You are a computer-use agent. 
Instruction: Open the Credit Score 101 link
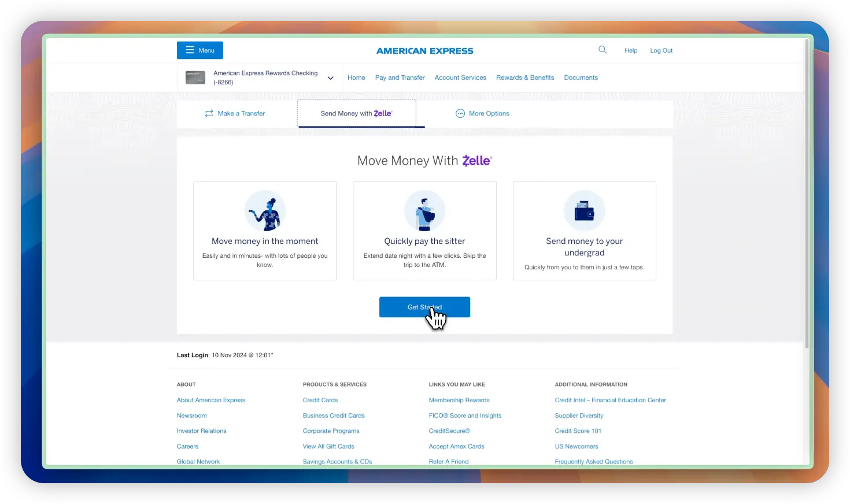tap(578, 431)
